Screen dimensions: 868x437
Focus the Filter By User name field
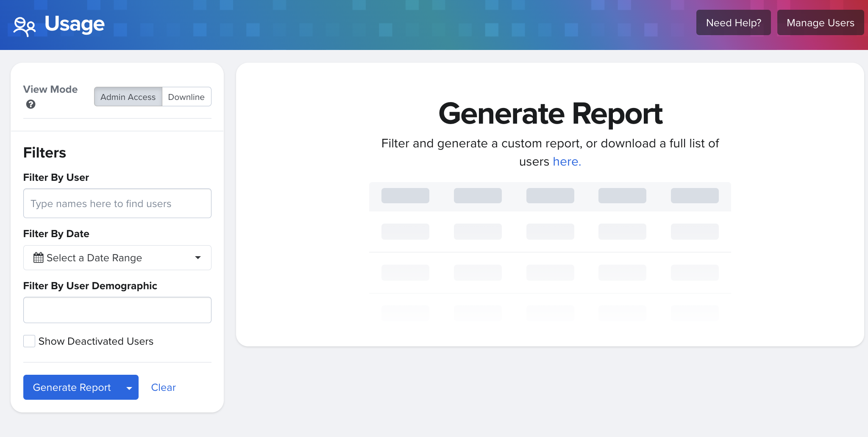117,204
